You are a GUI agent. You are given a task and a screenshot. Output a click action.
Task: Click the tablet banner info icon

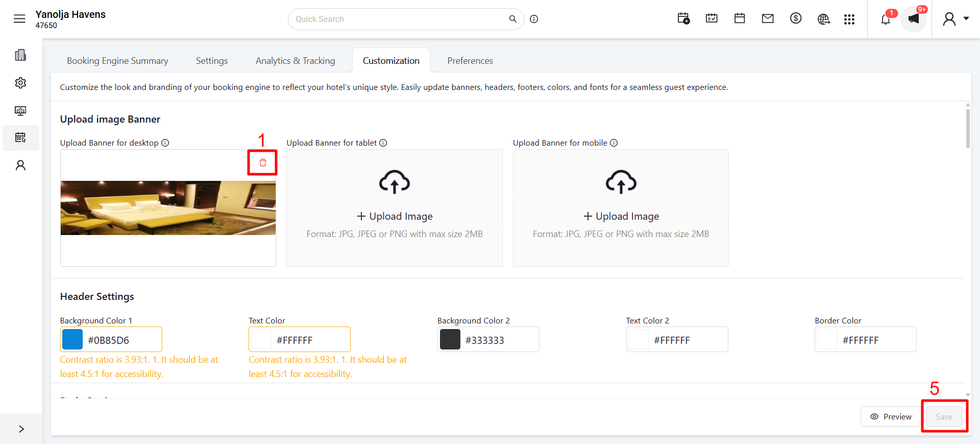click(x=383, y=143)
